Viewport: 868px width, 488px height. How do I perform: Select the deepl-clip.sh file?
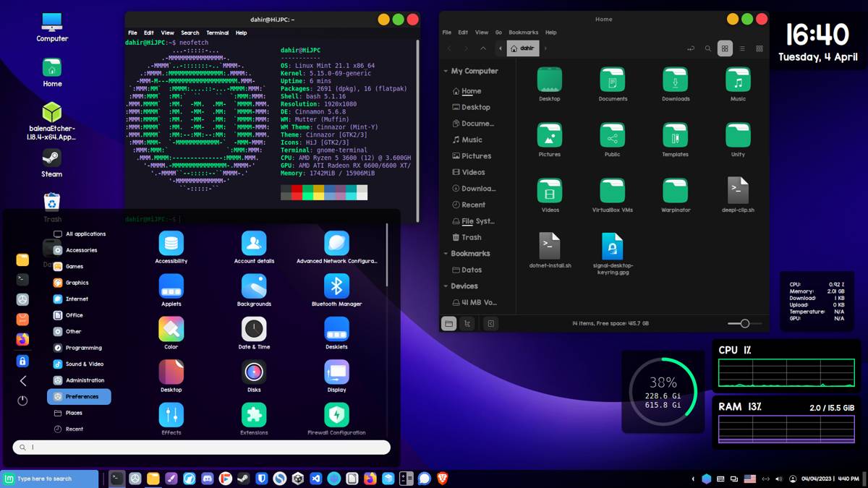click(738, 194)
